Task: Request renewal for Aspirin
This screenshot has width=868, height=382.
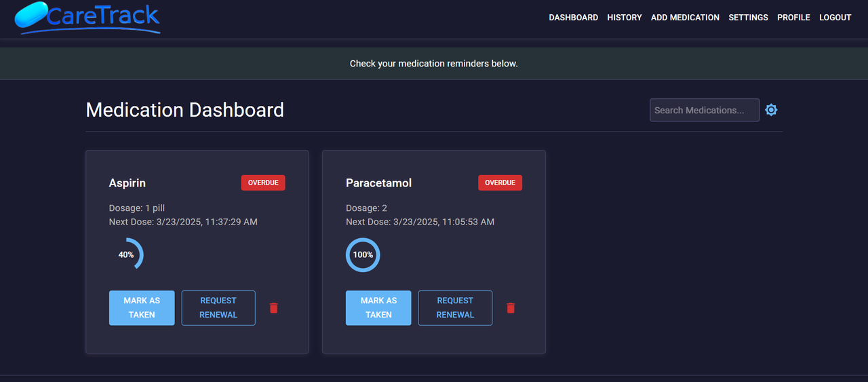Action: tap(218, 308)
